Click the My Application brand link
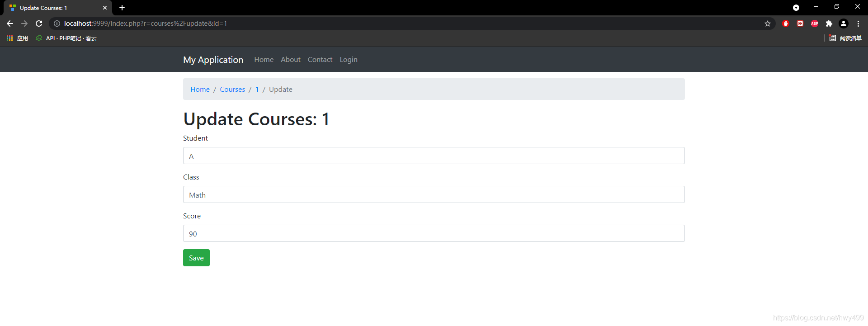Screen dimensions: 868x326 click(x=213, y=60)
